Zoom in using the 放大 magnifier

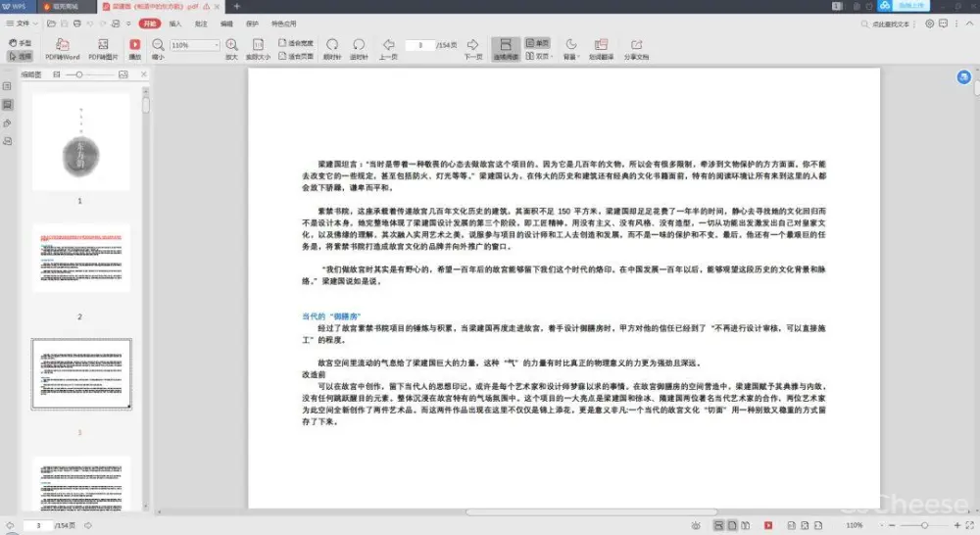[x=231, y=45]
